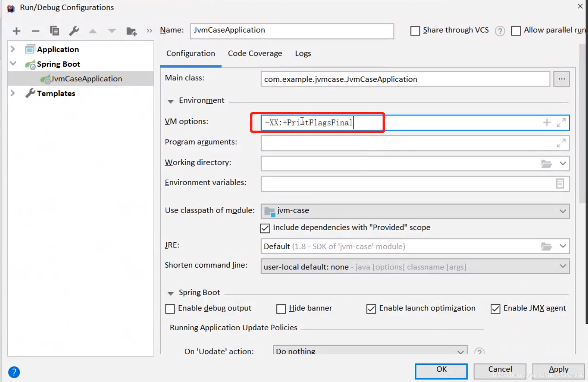The height and width of the screenshot is (382, 588).
Task: Switch to Logs tab
Action: (x=303, y=54)
